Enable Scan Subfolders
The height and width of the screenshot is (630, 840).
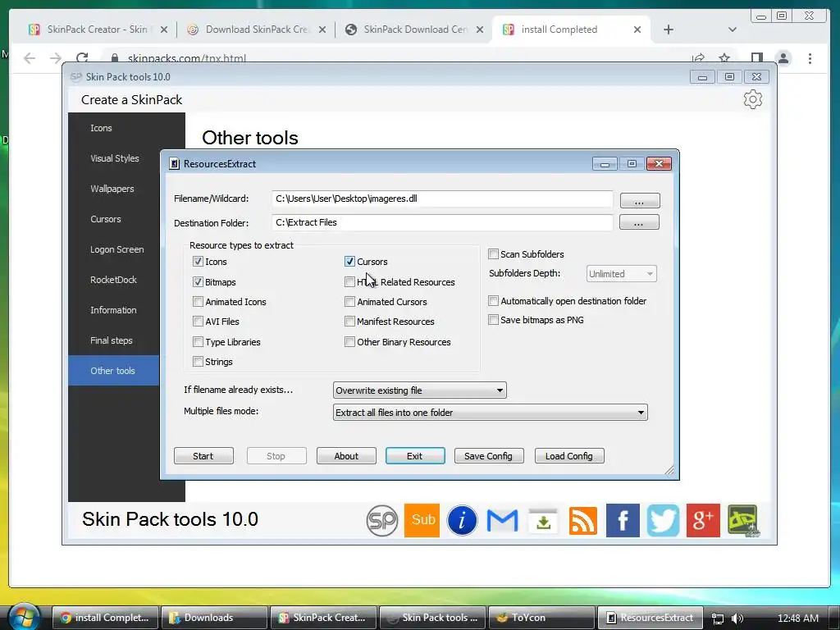pyautogui.click(x=493, y=254)
